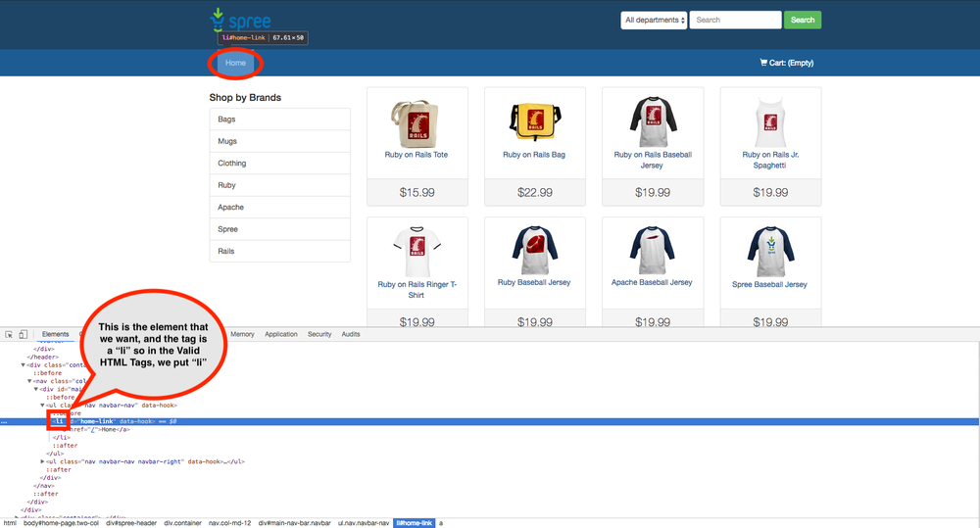Select the Spree brand in sidebar

click(280, 229)
